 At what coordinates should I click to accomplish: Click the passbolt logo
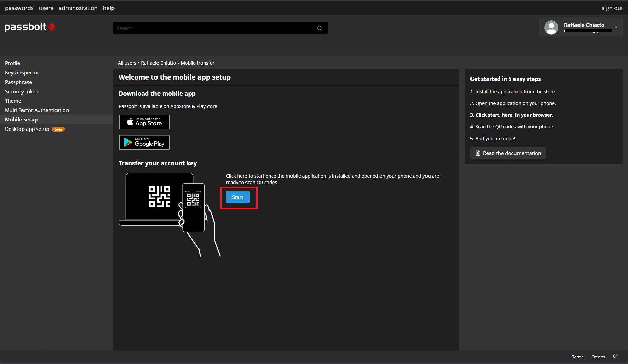[x=30, y=27]
